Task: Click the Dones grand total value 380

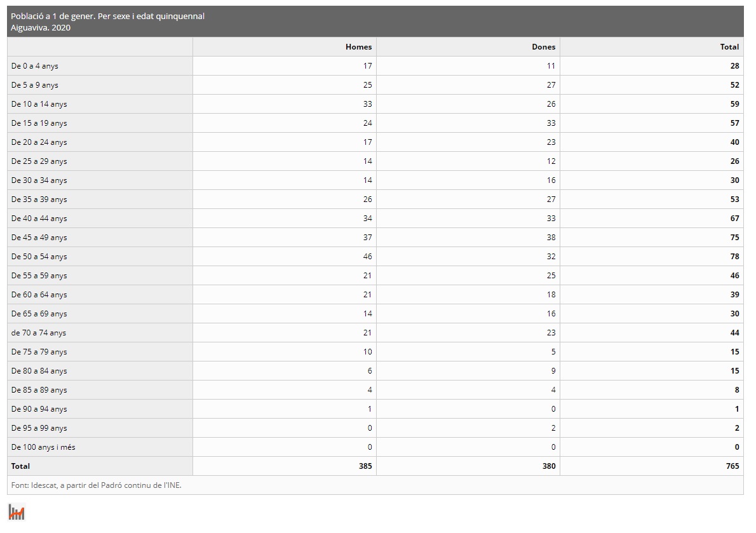Action: pyautogui.click(x=549, y=466)
